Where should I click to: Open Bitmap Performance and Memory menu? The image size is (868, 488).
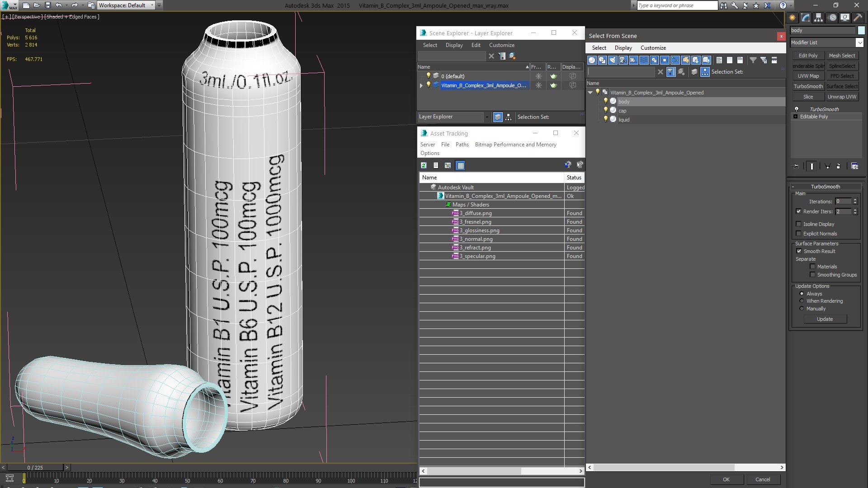pos(515,145)
